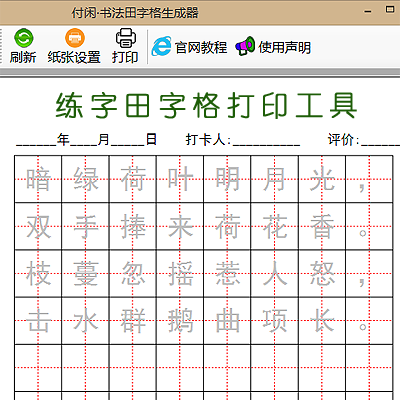The image size is (400, 400).
Task: Minimize the 付闲 generator window
Action: click(368, 12)
